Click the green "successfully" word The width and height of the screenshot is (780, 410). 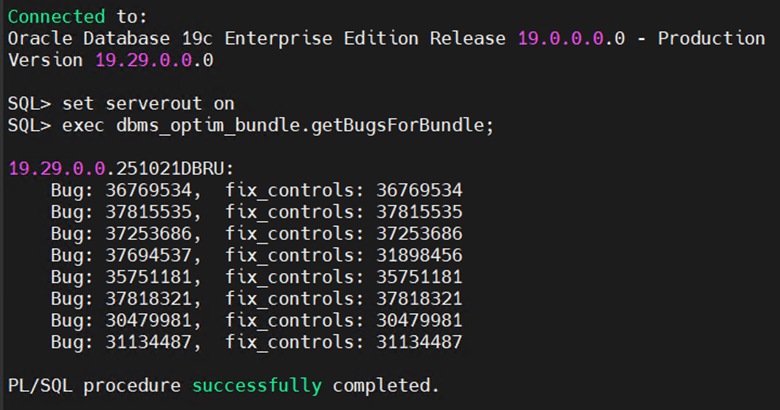point(257,385)
